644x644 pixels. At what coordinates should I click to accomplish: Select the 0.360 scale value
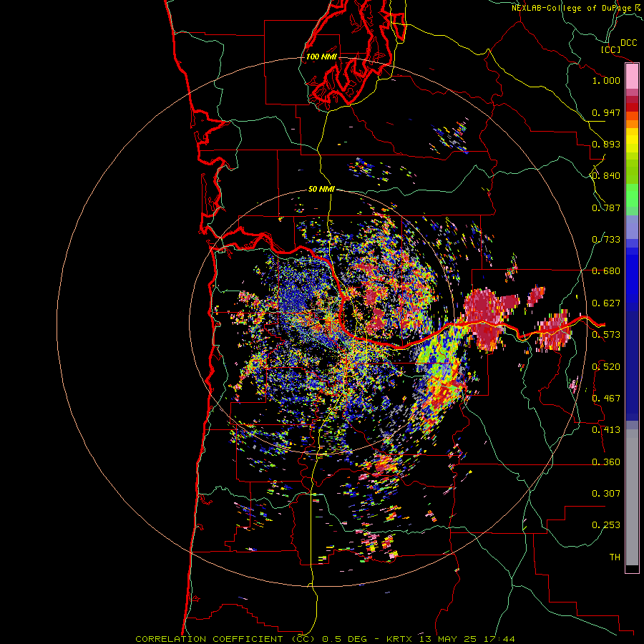pos(606,462)
